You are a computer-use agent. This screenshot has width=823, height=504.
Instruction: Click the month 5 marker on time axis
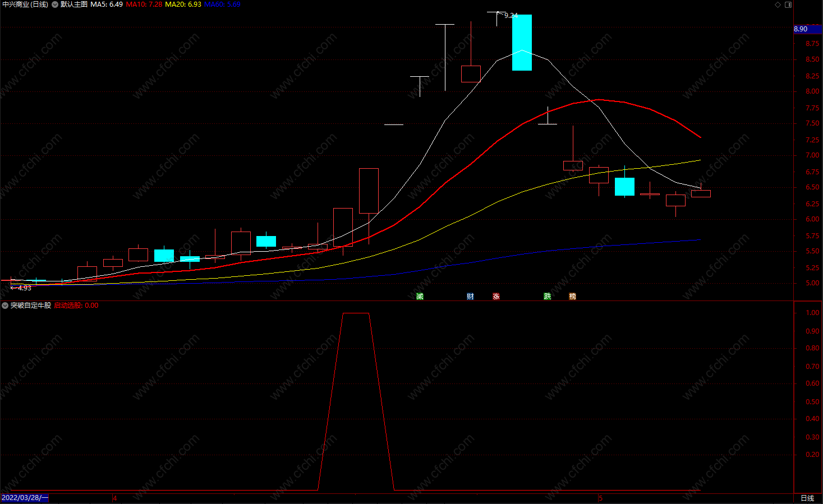pyautogui.click(x=600, y=498)
